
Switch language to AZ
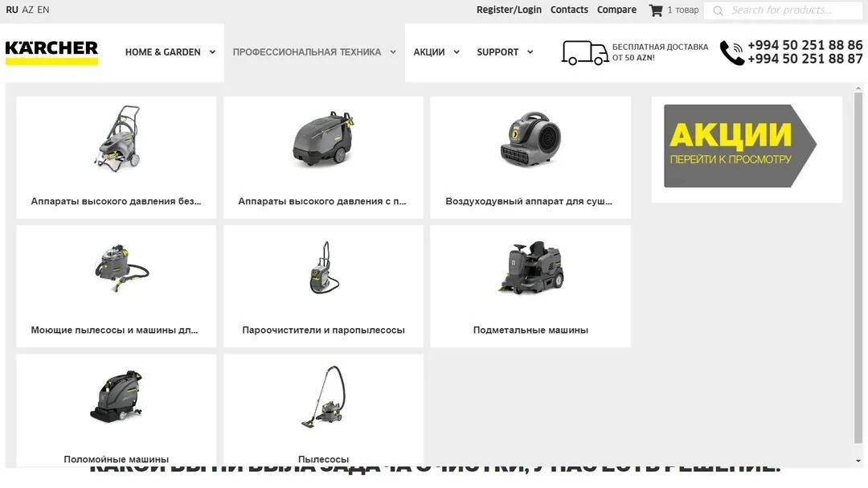pyautogui.click(x=27, y=10)
